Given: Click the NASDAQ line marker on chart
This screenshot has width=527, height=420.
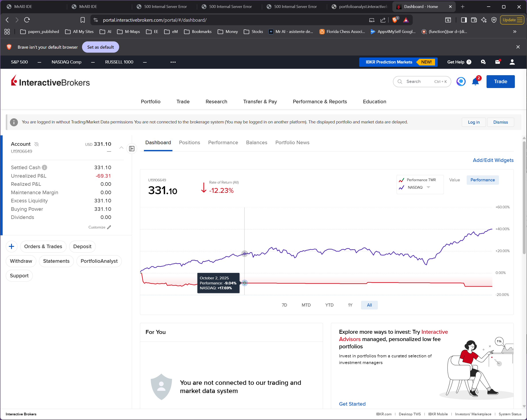Looking at the screenshot, I should tap(244, 254).
